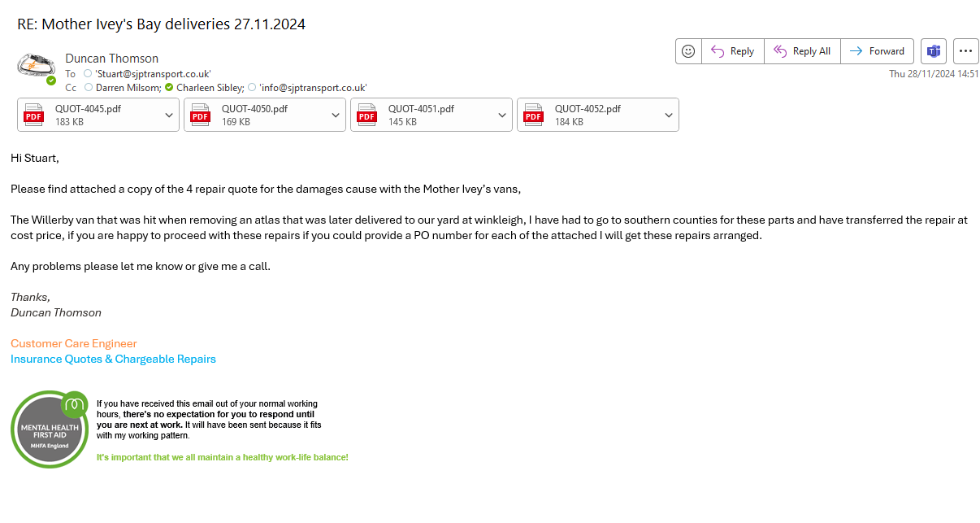Click presence indicator next to Darren Milsom

click(x=88, y=87)
